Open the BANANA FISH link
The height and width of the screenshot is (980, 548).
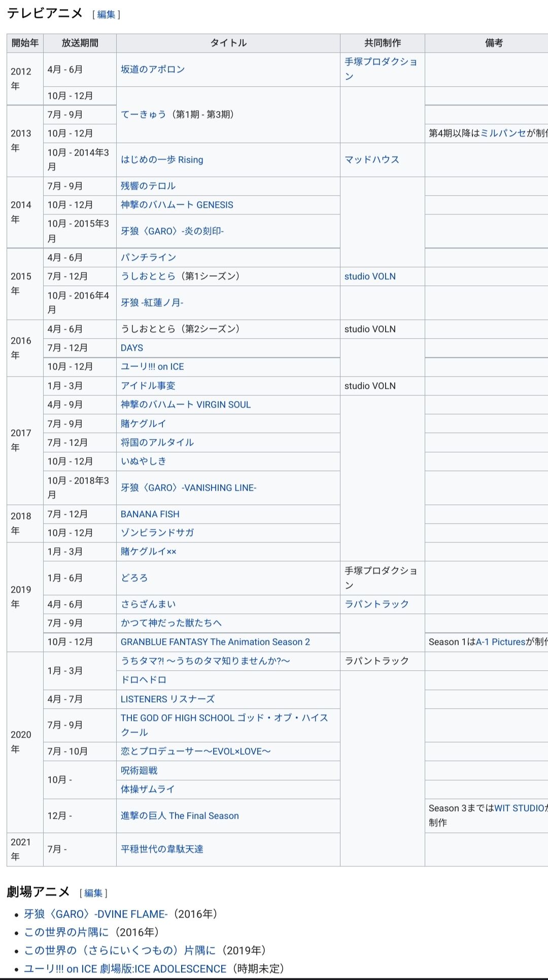click(x=150, y=514)
